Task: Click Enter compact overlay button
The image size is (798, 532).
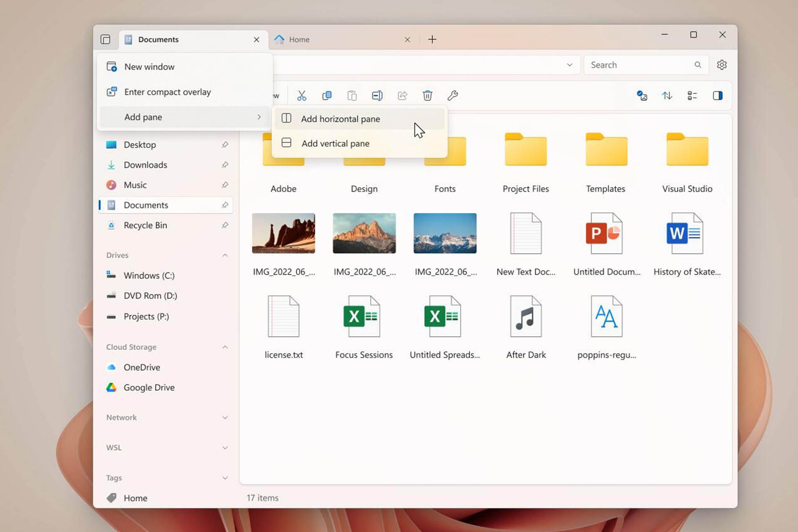Action: [168, 91]
